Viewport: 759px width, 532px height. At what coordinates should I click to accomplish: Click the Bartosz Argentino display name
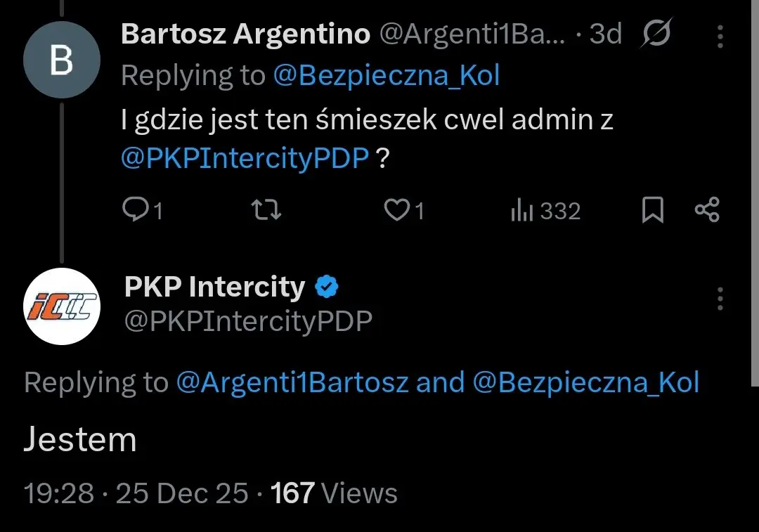click(x=245, y=34)
